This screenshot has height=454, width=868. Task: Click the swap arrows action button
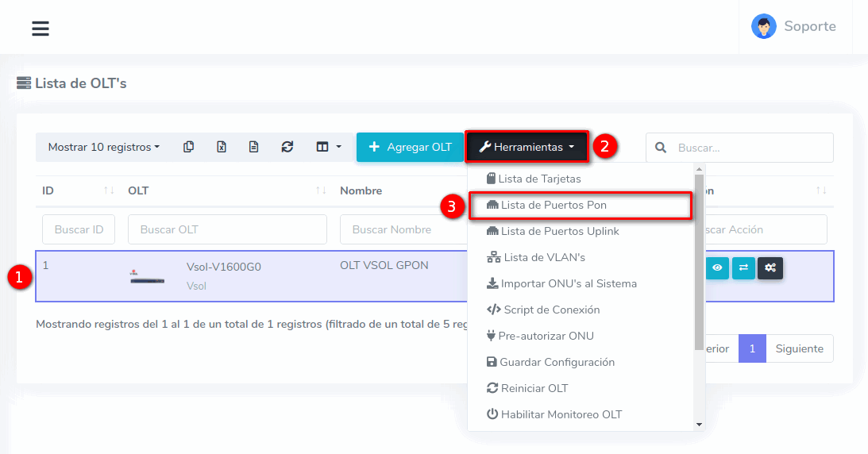pyautogui.click(x=743, y=268)
